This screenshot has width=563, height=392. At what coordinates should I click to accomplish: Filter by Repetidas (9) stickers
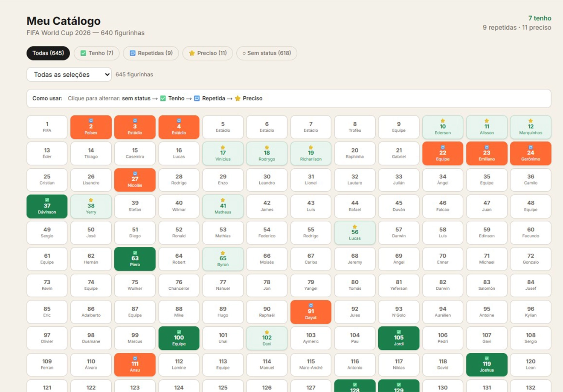[151, 53]
